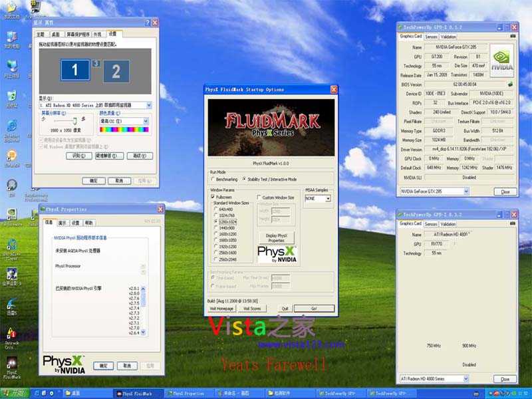Open My Documents folder desktop icon
532x399 pixels.
click(11, 10)
